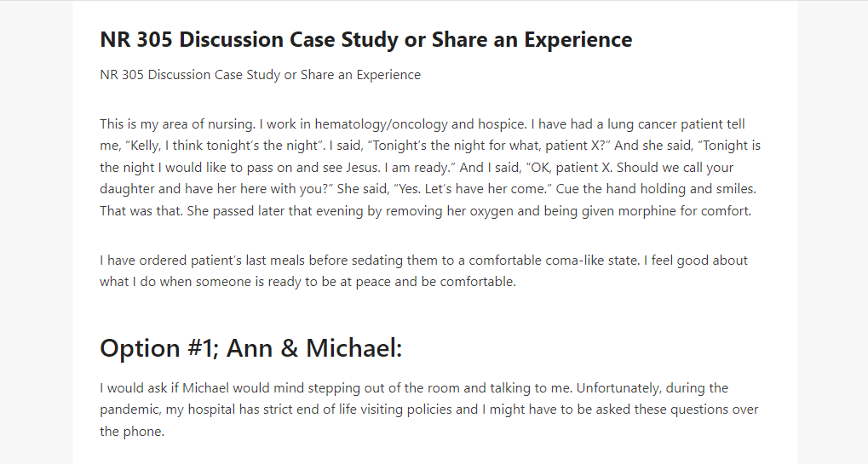The width and height of the screenshot is (868, 464).
Task: Click the quote 'Kelly, I think tonight's the night'
Action: click(225, 146)
